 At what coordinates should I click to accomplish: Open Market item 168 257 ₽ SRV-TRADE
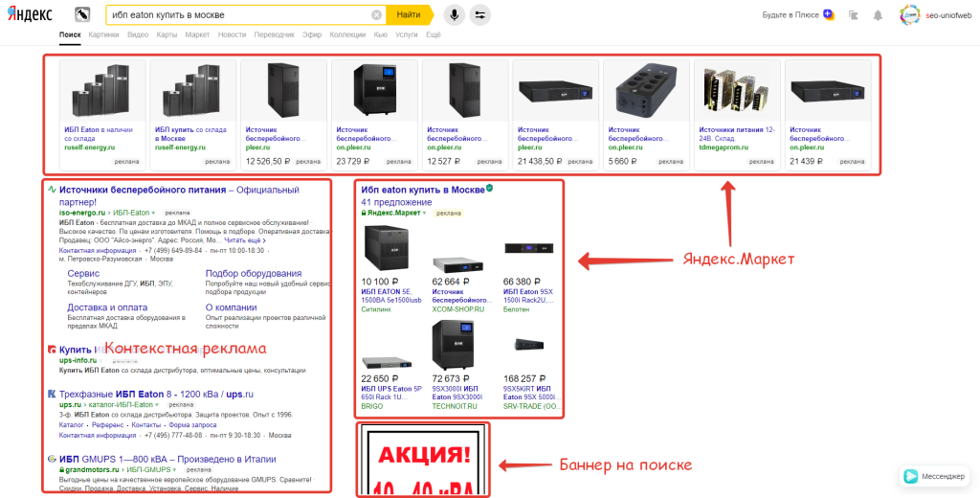click(532, 365)
